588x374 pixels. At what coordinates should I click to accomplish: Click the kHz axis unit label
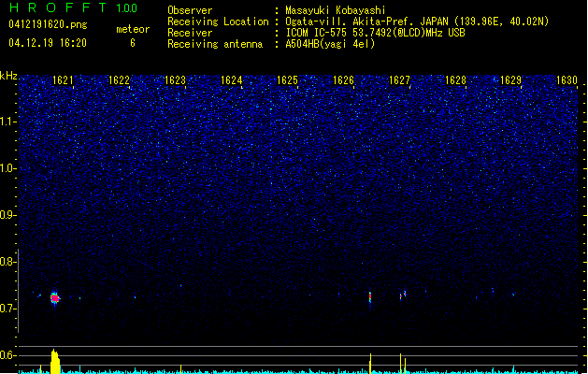click(x=8, y=76)
